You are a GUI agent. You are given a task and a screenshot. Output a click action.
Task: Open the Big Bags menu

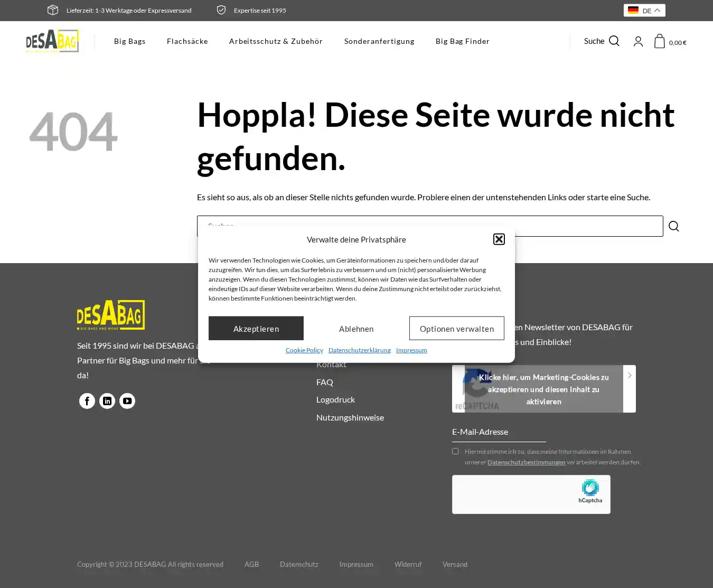click(130, 41)
